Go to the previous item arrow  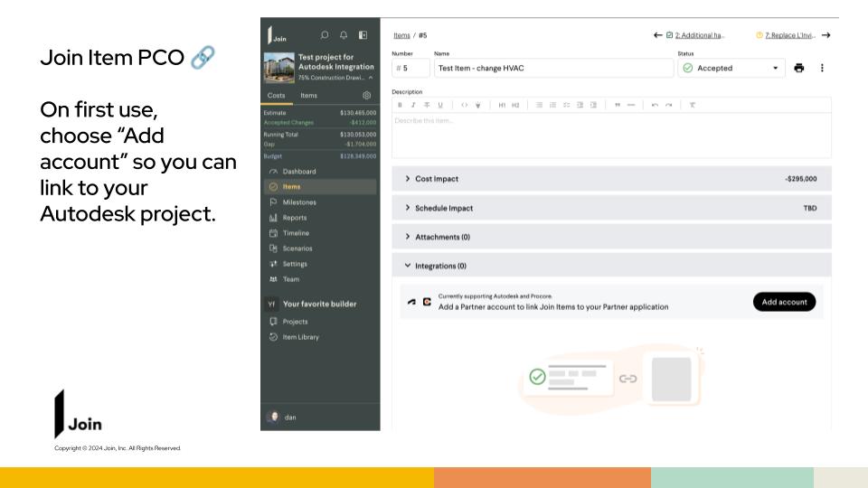coord(657,35)
